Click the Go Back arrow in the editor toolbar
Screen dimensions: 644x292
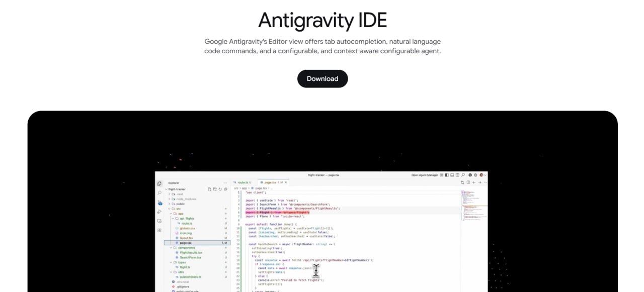point(474,182)
